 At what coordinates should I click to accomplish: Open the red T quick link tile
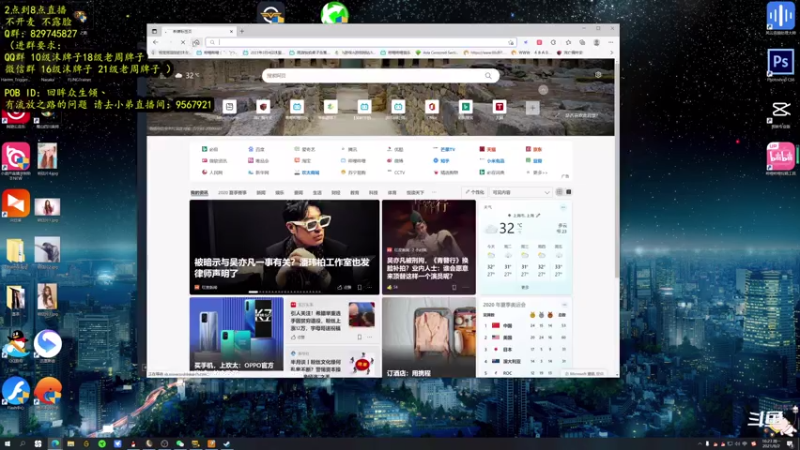click(499, 107)
